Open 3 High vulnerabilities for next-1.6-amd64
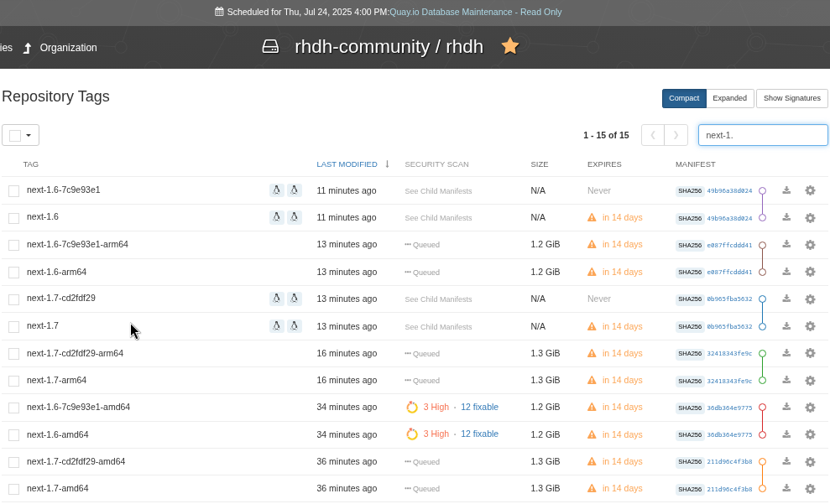830x504 pixels. [x=436, y=434]
